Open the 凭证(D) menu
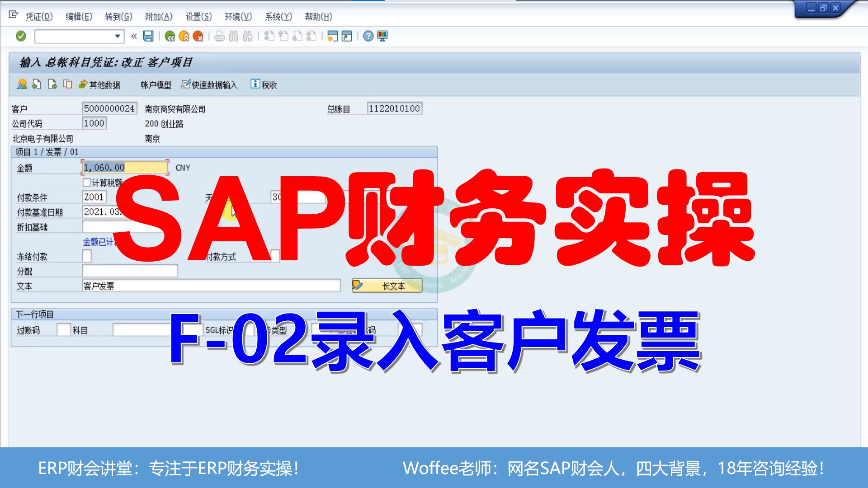Viewport: 868px width, 488px height. [39, 17]
